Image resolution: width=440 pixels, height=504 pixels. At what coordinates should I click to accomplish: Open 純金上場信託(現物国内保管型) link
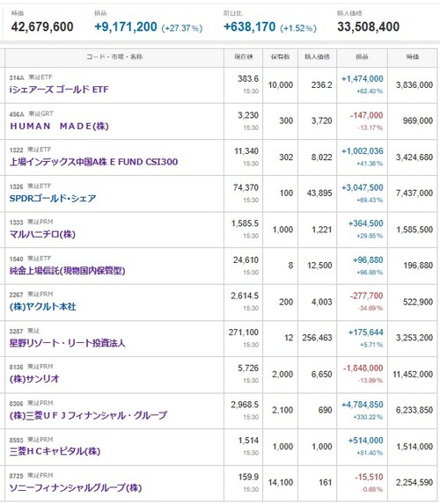[67, 271]
